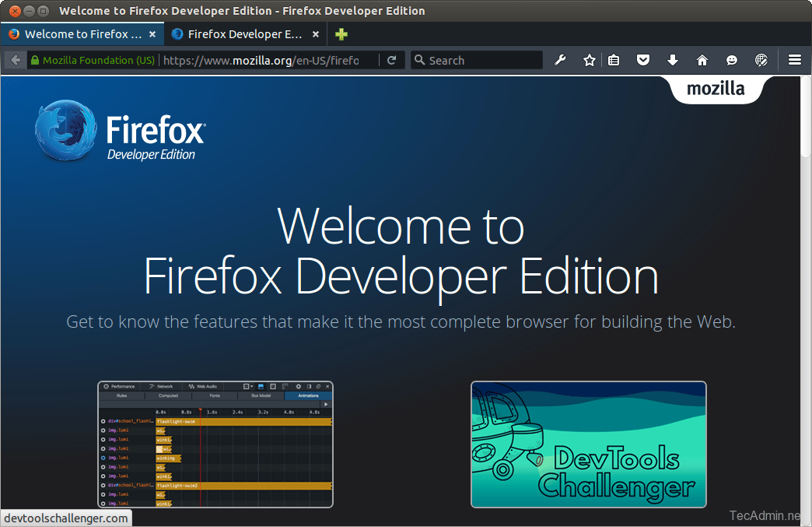
Task: Reload the current page
Action: pos(392,60)
